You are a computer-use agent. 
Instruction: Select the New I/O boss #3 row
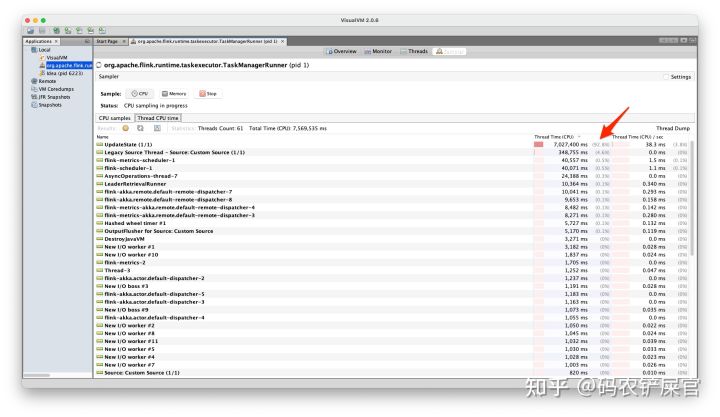pyautogui.click(x=393, y=286)
